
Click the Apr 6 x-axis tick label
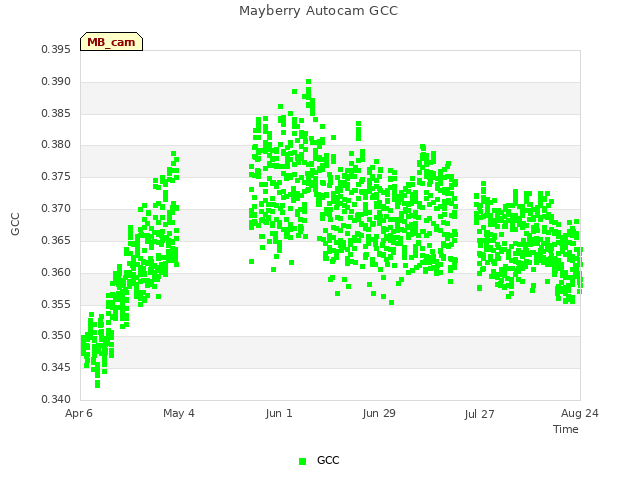(79, 413)
